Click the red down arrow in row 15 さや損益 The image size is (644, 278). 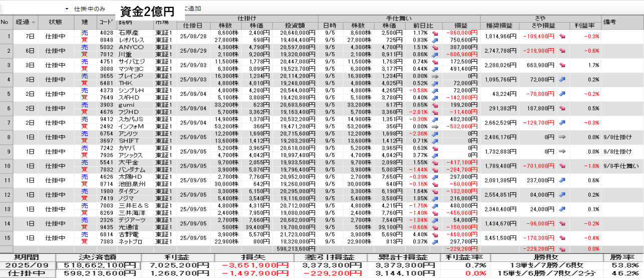562,237
